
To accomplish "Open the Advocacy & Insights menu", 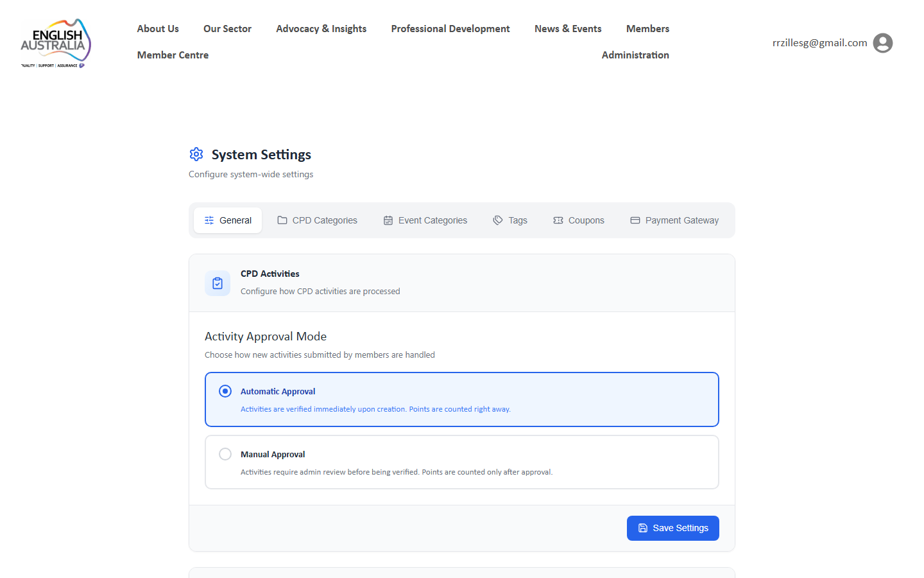I will [321, 29].
